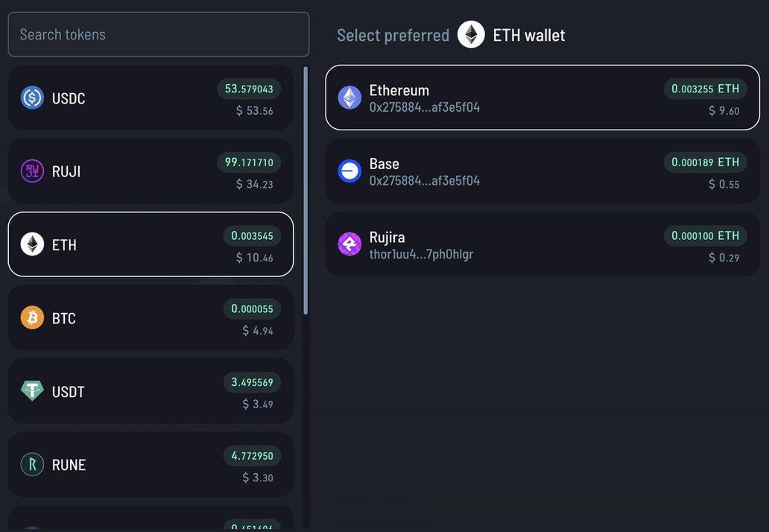The height and width of the screenshot is (532, 769).
Task: Click the USDT Tether icon
Action: pyautogui.click(x=32, y=391)
